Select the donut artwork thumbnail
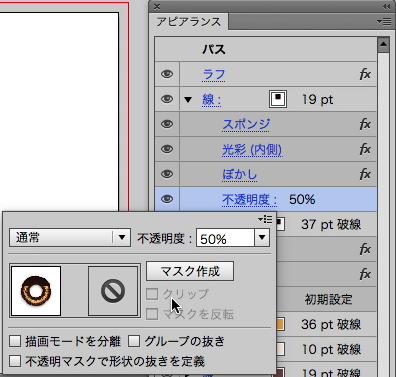The height and width of the screenshot is (377, 396). pos(36,291)
